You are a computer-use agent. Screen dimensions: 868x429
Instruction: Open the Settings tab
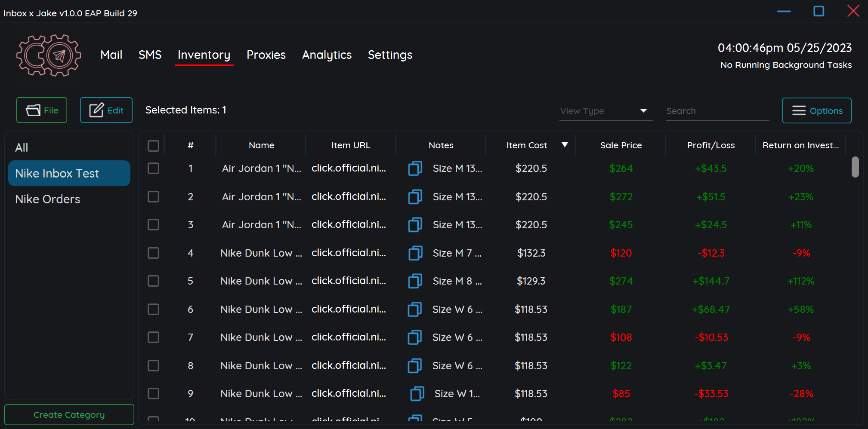tap(390, 55)
